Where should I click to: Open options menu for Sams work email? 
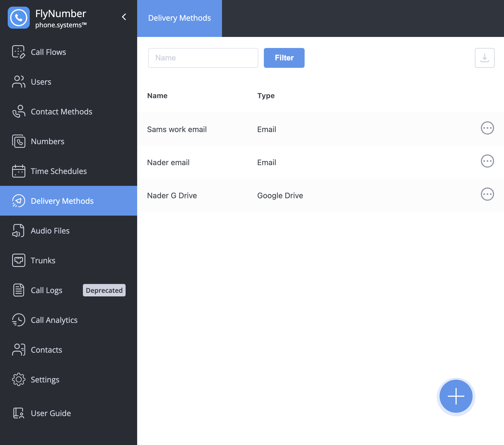coord(487,128)
